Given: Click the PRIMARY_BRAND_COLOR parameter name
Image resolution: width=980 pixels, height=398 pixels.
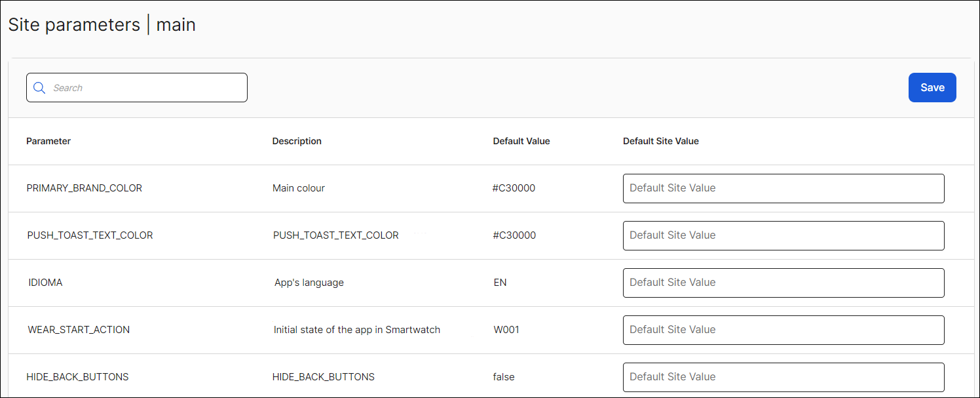Looking at the screenshot, I should pyautogui.click(x=84, y=188).
